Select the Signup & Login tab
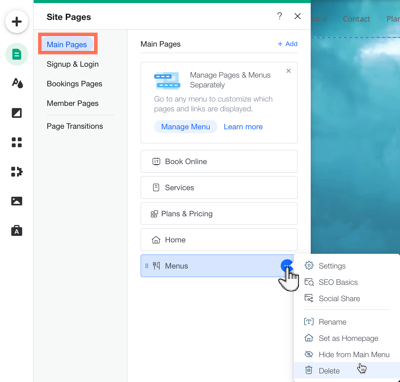This screenshot has height=382, width=400. click(73, 64)
